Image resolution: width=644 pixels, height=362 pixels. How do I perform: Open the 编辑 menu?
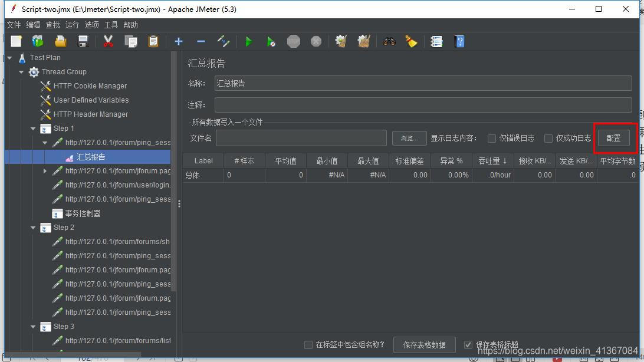pyautogui.click(x=33, y=25)
